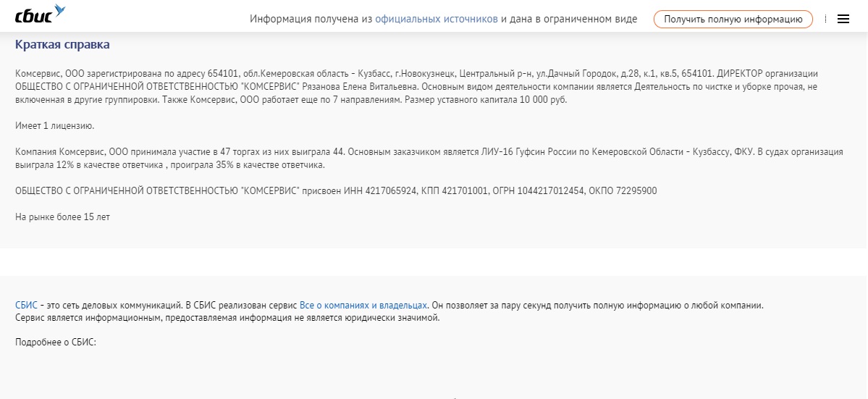Open the 'официальных источников' link

[437, 19]
